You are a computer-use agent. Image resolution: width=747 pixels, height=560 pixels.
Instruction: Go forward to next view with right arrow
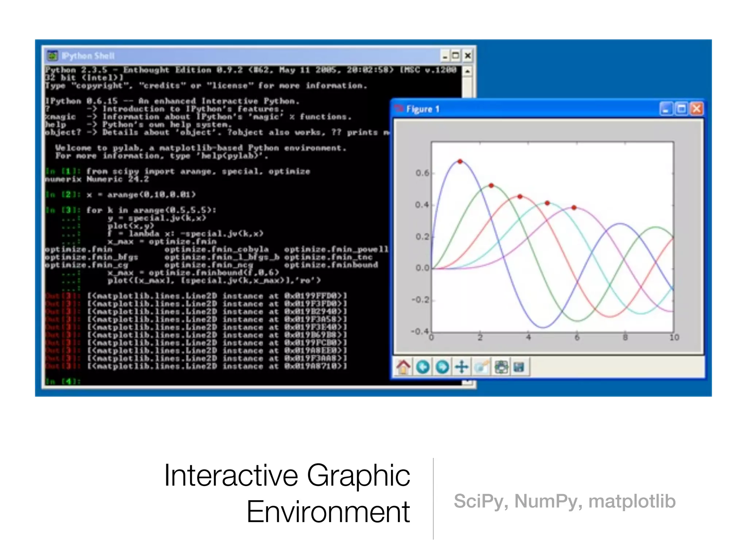tap(442, 367)
